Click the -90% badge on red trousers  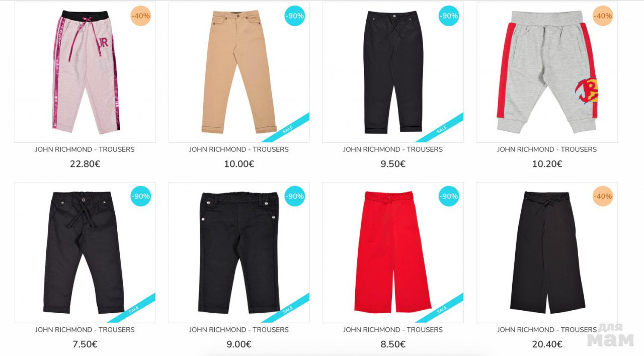(449, 196)
